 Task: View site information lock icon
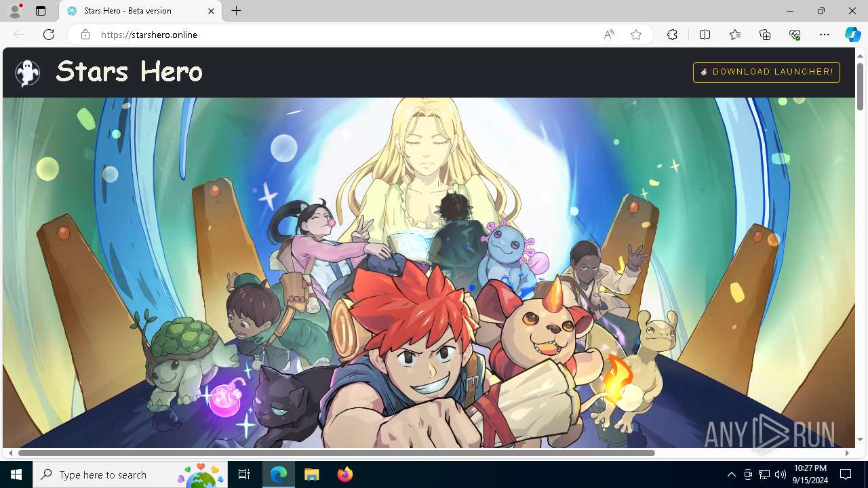85,35
